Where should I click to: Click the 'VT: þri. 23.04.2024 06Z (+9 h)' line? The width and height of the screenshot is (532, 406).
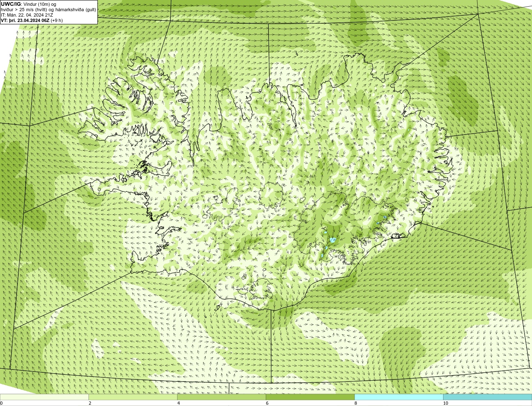(32, 20)
